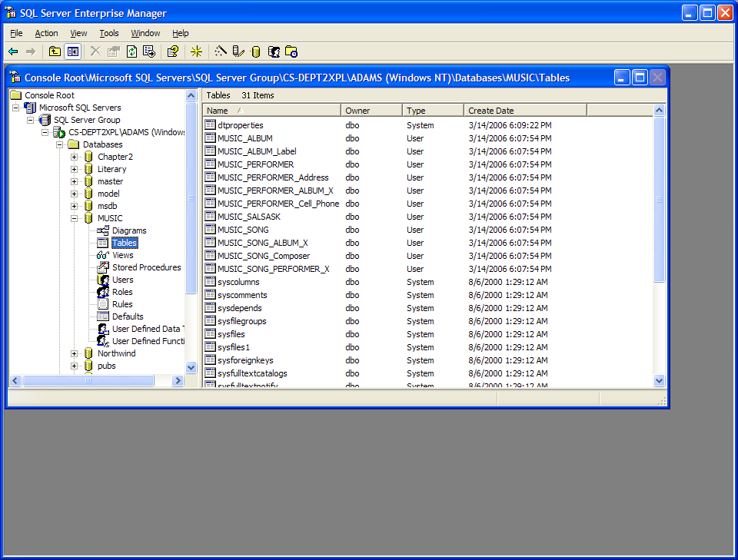Click the New (yellow star) toolbar icon
Image resolution: width=738 pixels, height=560 pixels.
click(196, 51)
